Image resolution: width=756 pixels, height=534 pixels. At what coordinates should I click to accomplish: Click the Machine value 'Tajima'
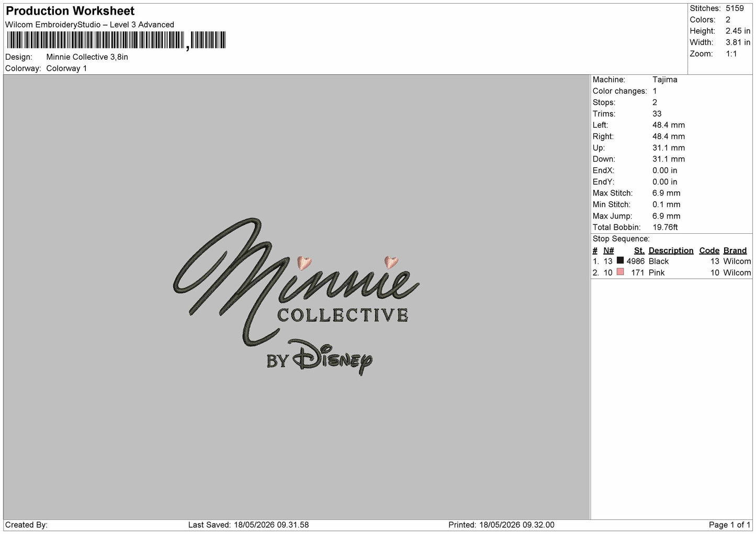664,79
